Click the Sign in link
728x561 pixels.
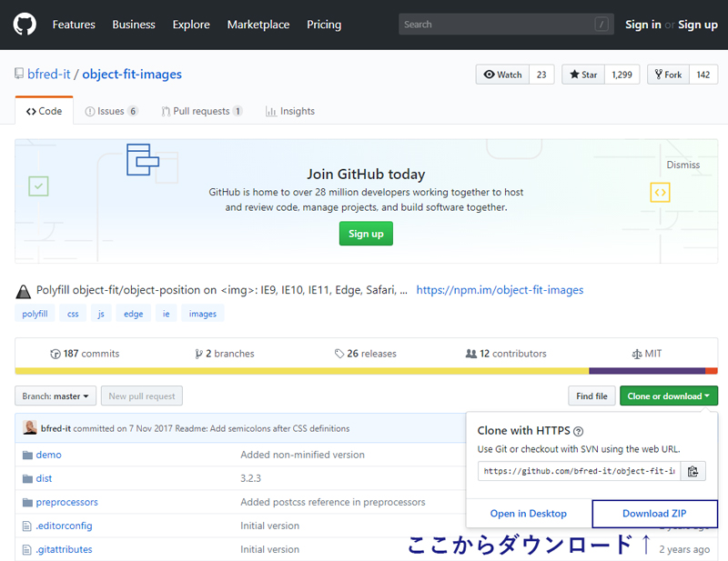[643, 25]
